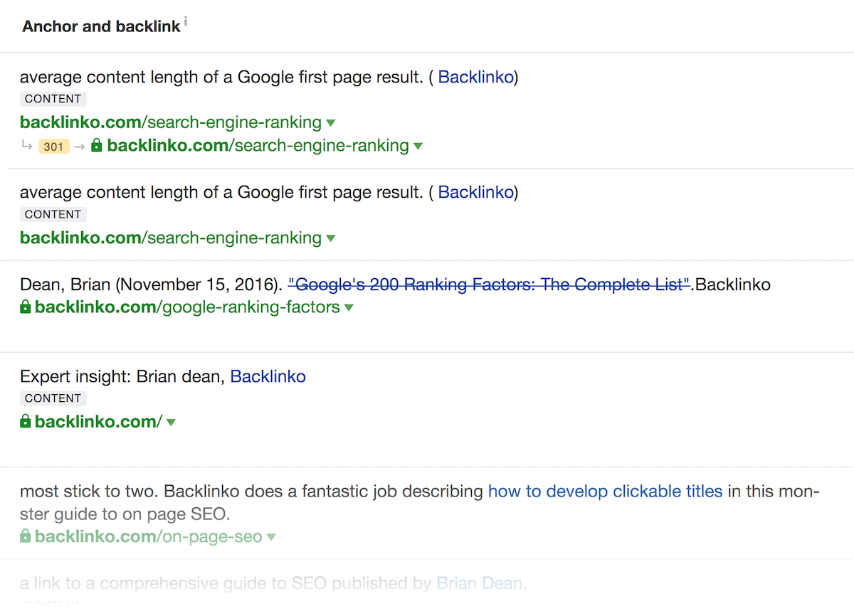Click lock icon on the 301 redirect target
The image size is (854, 616).
(x=97, y=146)
